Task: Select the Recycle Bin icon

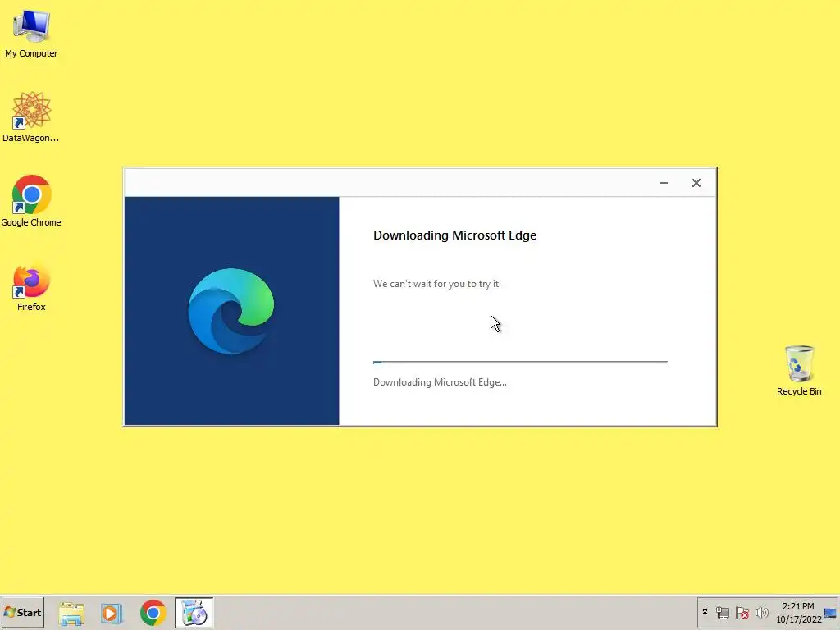Action: pyautogui.click(x=799, y=371)
